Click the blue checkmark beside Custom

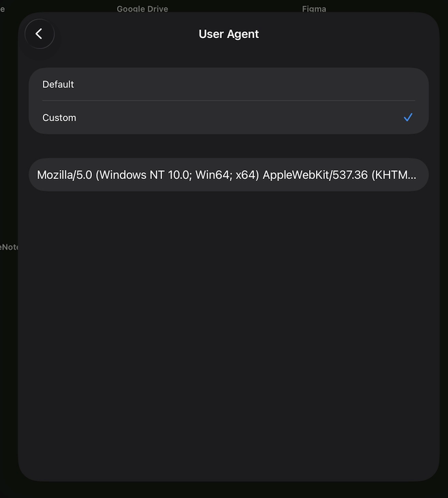pos(408,118)
